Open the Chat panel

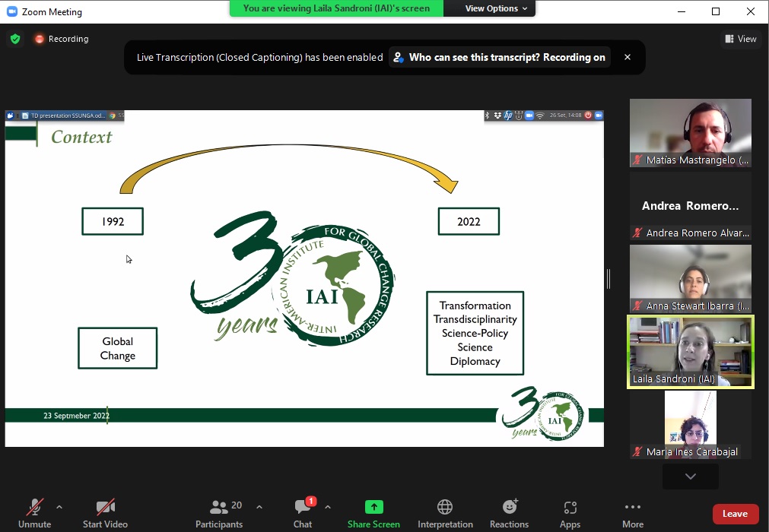tap(303, 514)
